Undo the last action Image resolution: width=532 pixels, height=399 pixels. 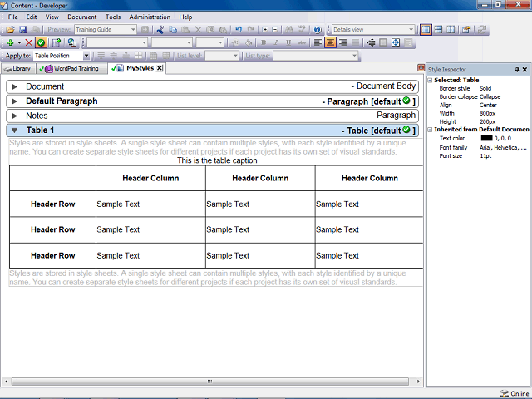click(x=239, y=30)
